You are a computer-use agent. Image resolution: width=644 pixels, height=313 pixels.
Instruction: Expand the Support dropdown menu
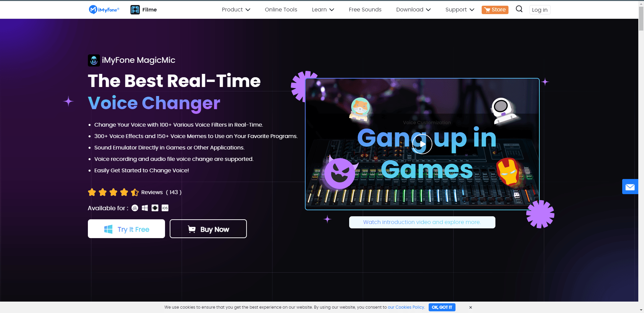[x=460, y=10]
